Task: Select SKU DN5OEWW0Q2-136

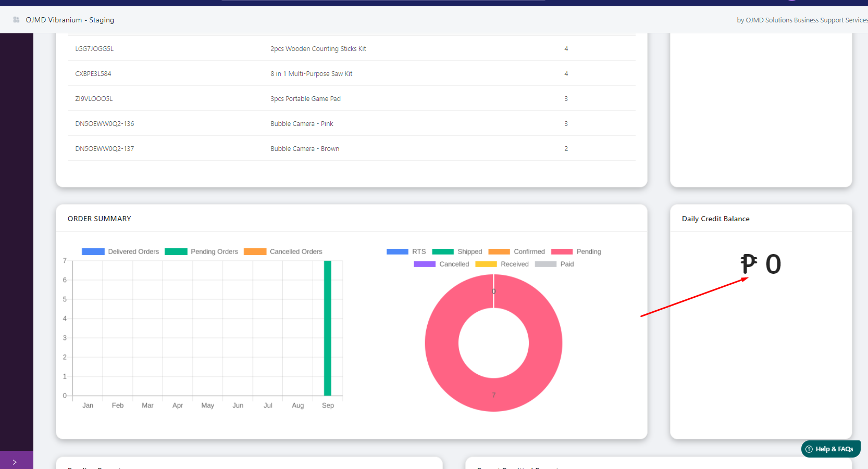Action: coord(105,123)
